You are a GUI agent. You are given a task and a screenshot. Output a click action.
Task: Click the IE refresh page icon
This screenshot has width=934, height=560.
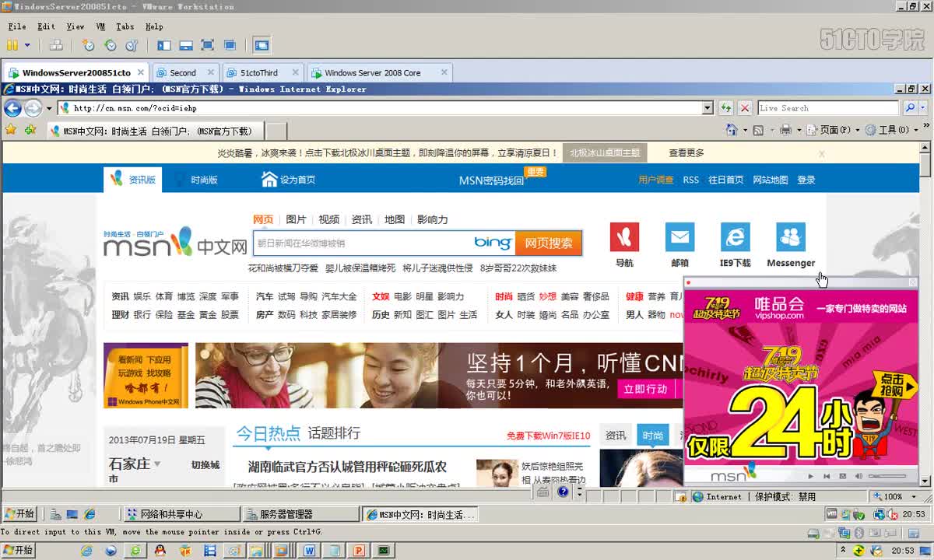coord(725,108)
